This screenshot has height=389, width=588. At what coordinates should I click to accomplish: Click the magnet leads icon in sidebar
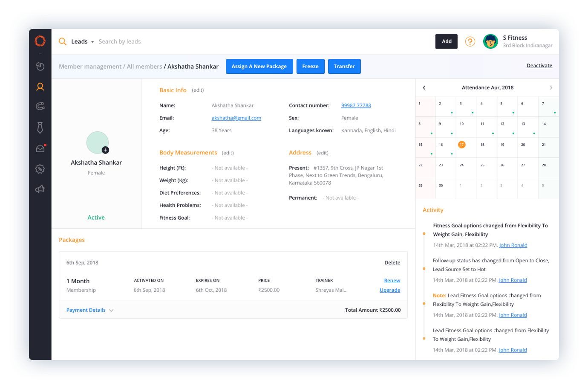click(40, 106)
